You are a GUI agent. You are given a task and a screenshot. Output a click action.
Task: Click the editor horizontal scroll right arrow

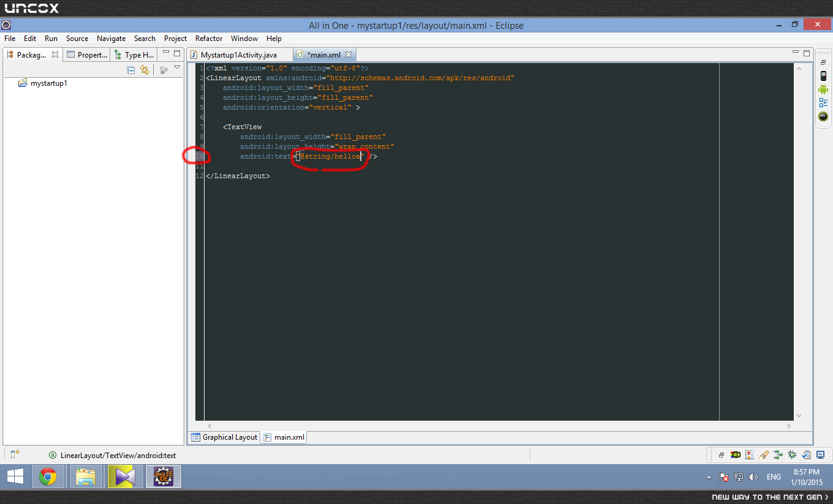coord(790,425)
